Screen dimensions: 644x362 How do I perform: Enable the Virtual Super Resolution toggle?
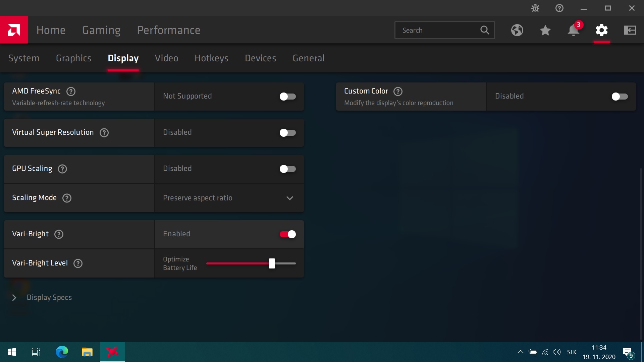[x=287, y=133]
